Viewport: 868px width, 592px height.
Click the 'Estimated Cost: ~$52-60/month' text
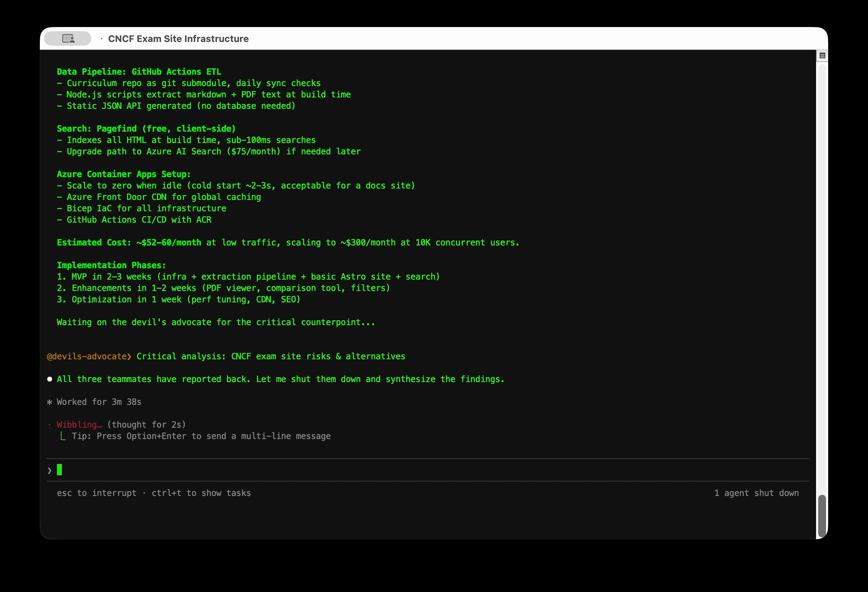point(129,242)
